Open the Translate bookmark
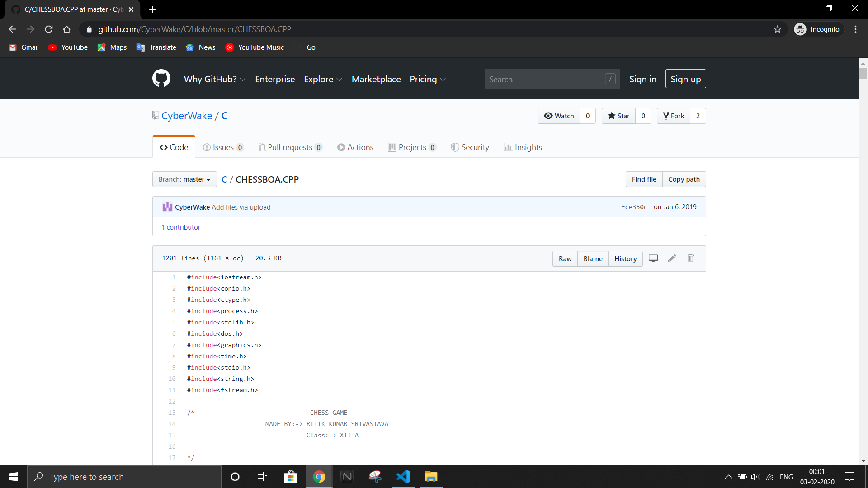Image resolution: width=868 pixels, height=488 pixels. tap(156, 47)
